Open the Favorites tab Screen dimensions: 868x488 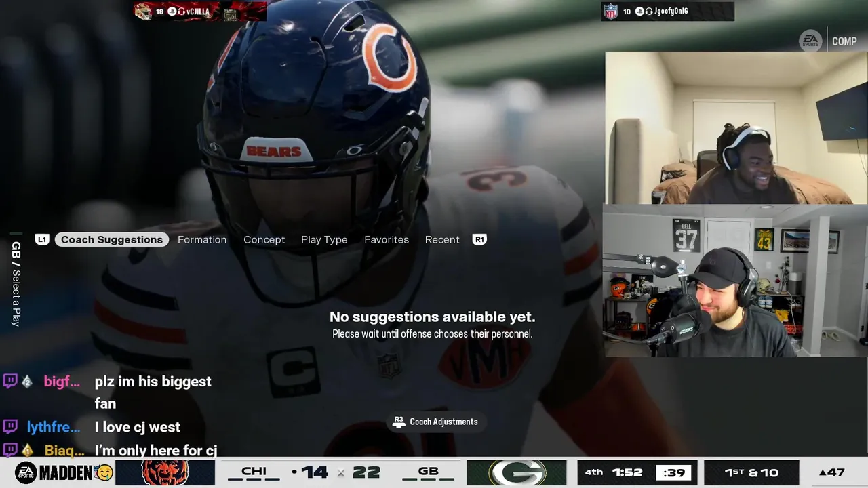point(387,239)
